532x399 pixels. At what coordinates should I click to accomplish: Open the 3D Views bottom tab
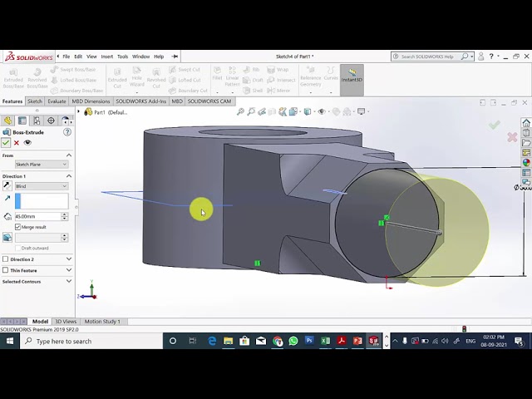pos(66,322)
